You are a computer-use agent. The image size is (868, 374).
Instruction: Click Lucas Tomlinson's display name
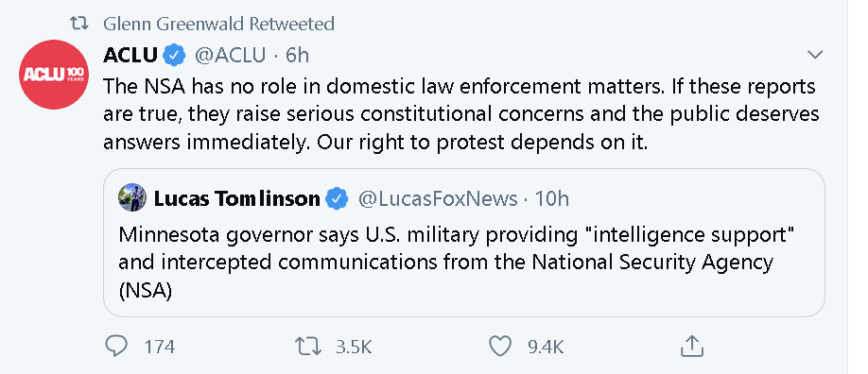pos(237,198)
